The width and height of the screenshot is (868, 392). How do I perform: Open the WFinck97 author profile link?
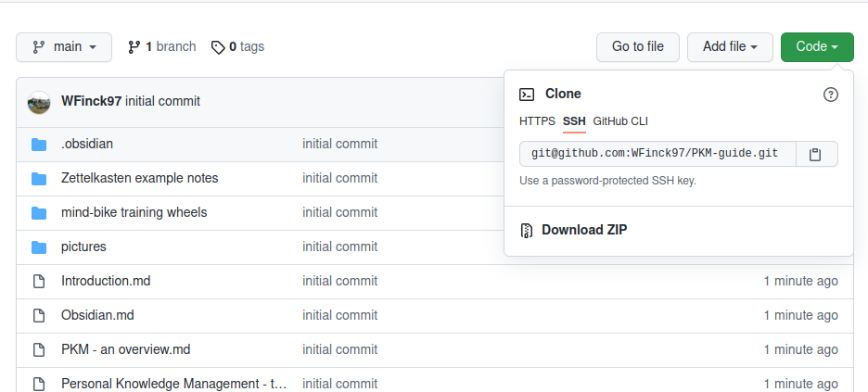coord(91,101)
